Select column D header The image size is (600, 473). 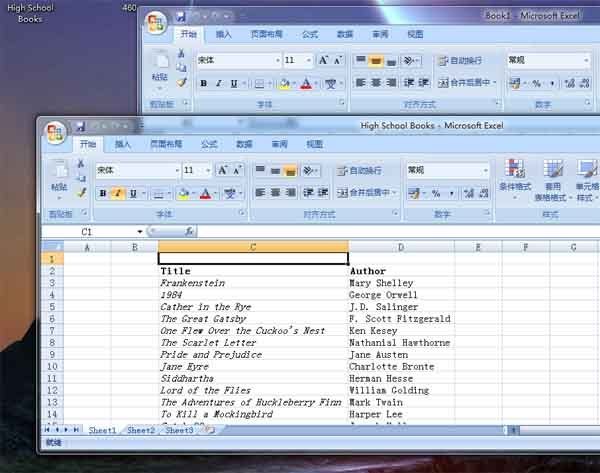coord(401,247)
